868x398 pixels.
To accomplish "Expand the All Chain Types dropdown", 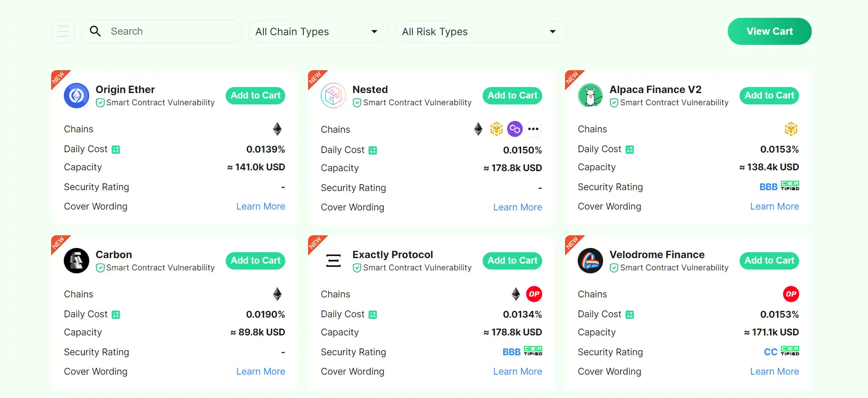I will (318, 32).
